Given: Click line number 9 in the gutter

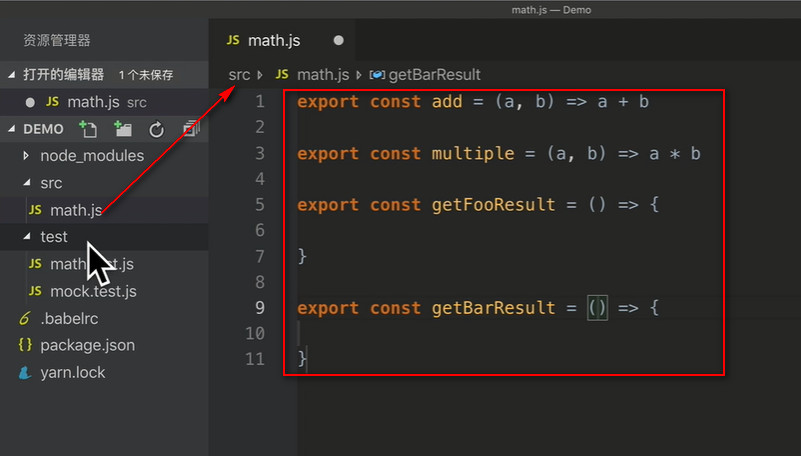Looking at the screenshot, I should [260, 307].
